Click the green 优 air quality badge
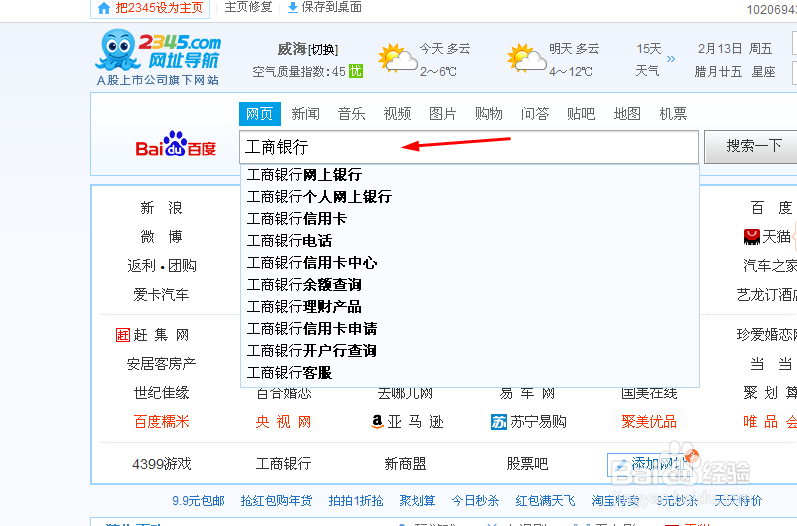797x526 pixels. coord(356,71)
